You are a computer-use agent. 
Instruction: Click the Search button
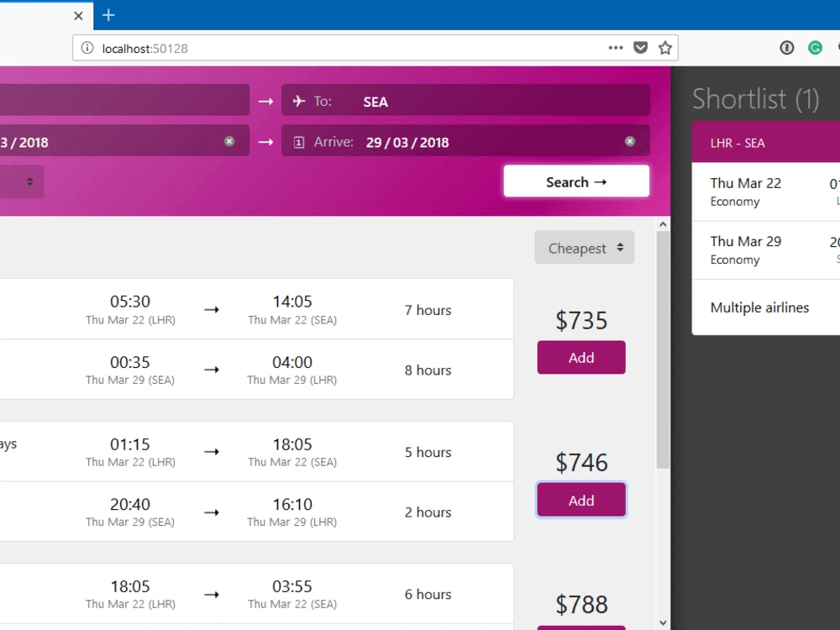[x=576, y=181]
